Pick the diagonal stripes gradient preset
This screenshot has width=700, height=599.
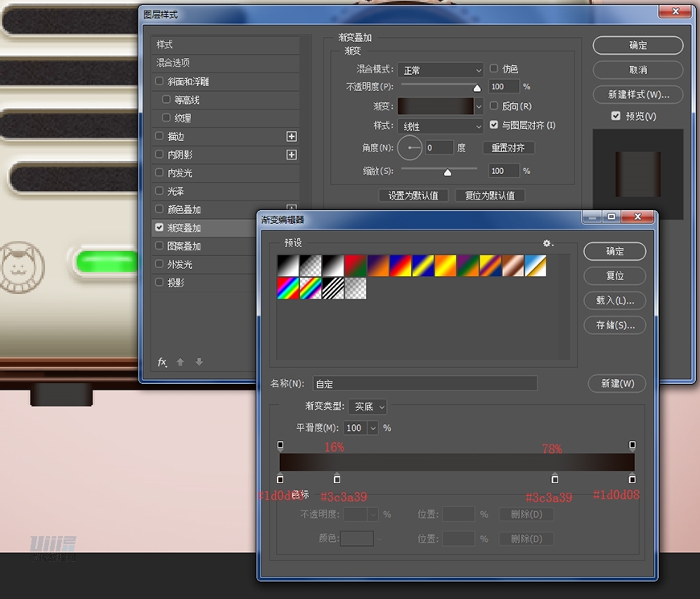333,288
